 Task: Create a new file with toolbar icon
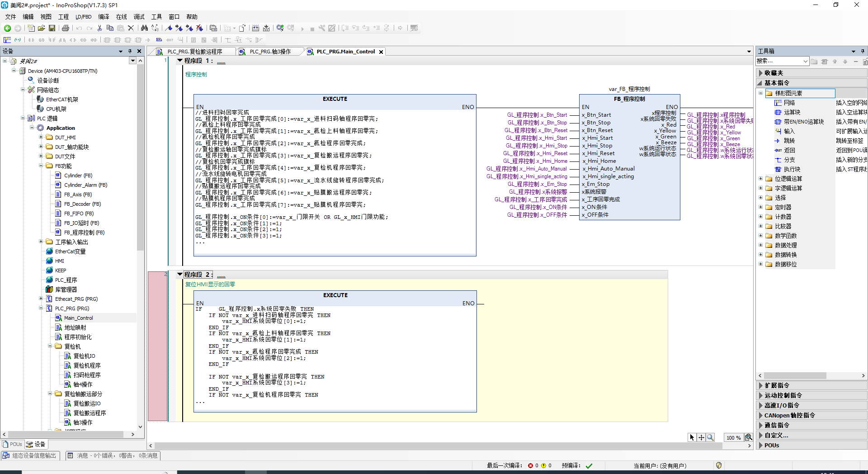click(31, 28)
